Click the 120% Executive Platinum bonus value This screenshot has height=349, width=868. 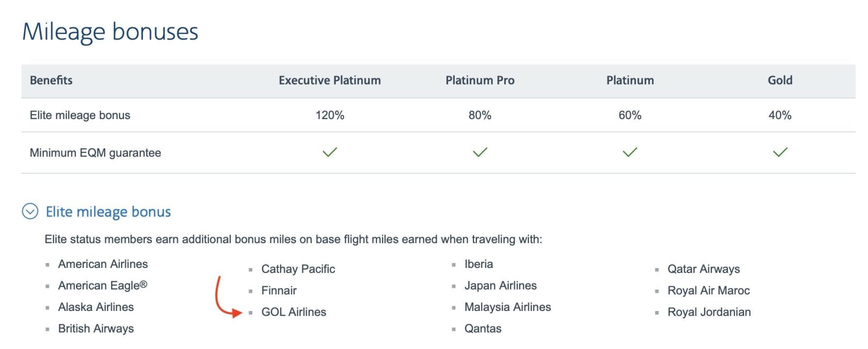pyautogui.click(x=330, y=115)
